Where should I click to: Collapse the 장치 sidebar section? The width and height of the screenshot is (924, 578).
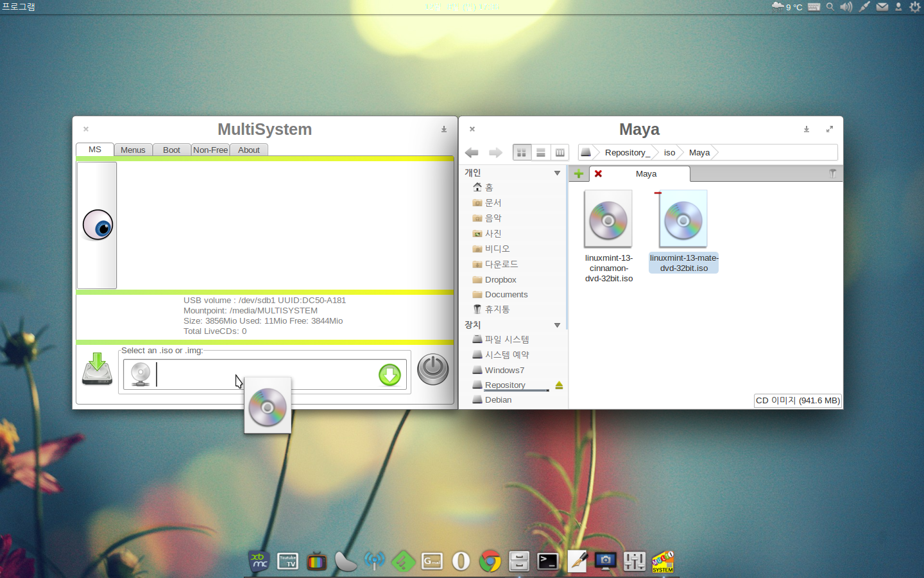pyautogui.click(x=557, y=325)
